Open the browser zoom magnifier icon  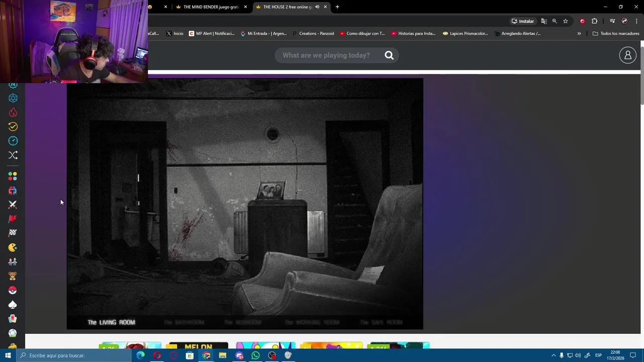coord(554,21)
